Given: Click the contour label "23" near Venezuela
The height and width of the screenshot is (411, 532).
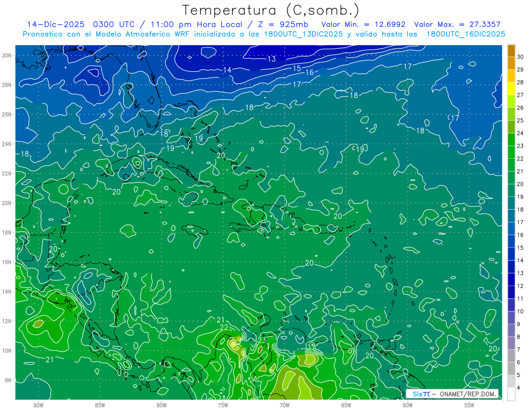Looking at the screenshot, I should [x=262, y=340].
